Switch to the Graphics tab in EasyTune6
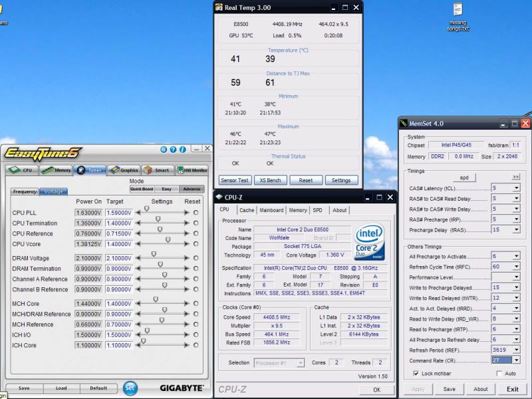Screen dimensions: 532x399 (124, 170)
